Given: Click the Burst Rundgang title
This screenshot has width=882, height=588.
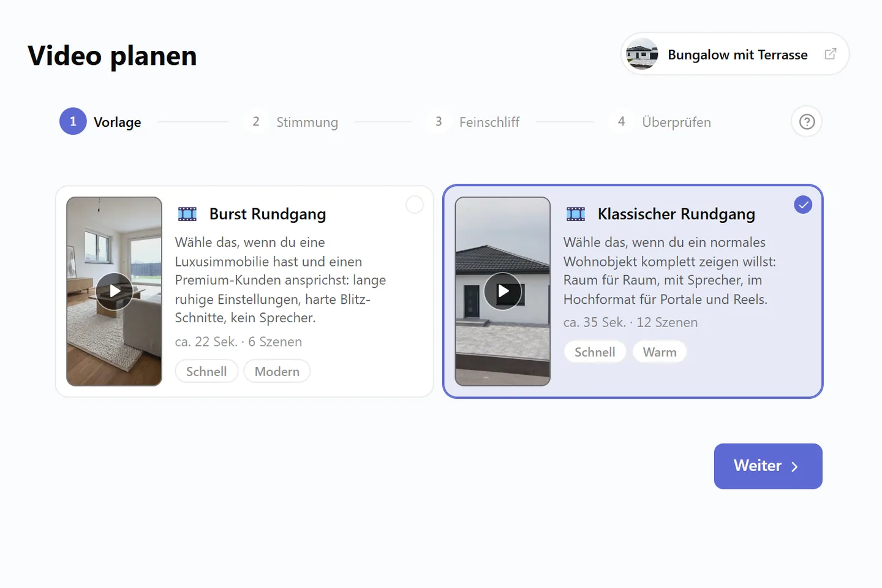Looking at the screenshot, I should point(268,214).
